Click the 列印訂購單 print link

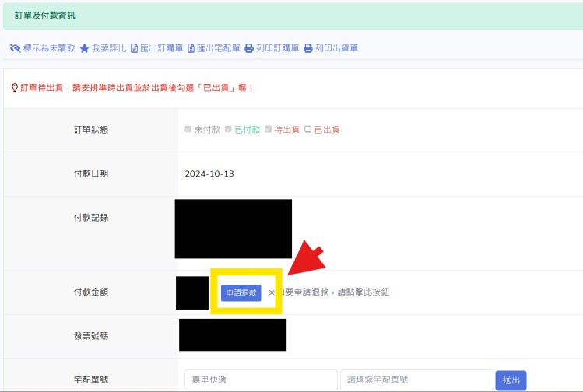pyautogui.click(x=277, y=48)
